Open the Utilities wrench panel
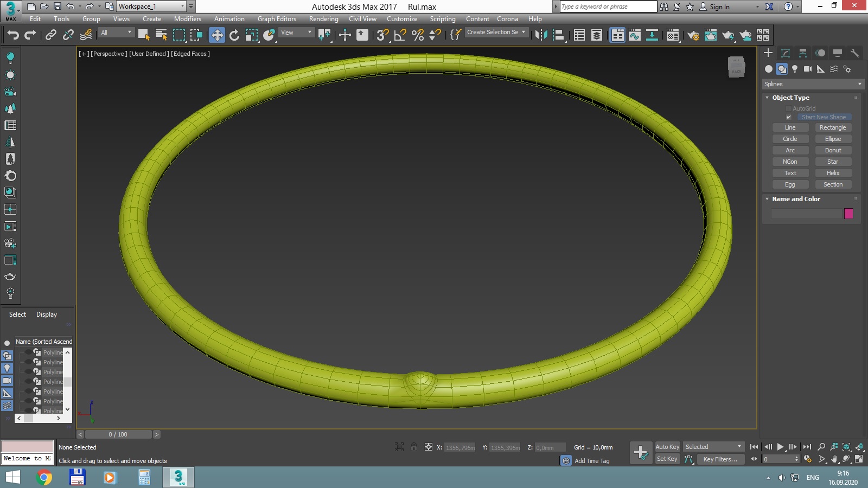This screenshot has height=488, width=868. (x=855, y=53)
